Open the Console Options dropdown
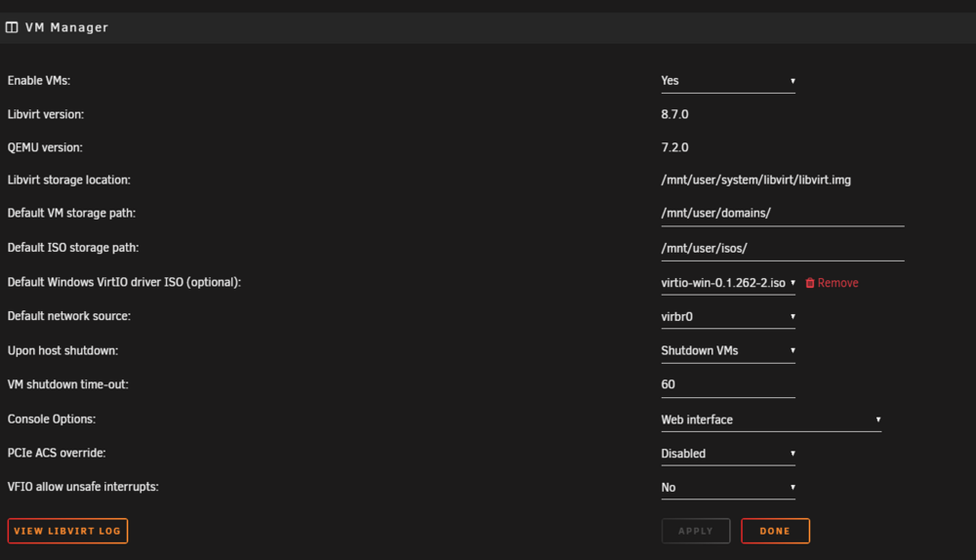Screen dimensions: 976x560 [771, 420]
